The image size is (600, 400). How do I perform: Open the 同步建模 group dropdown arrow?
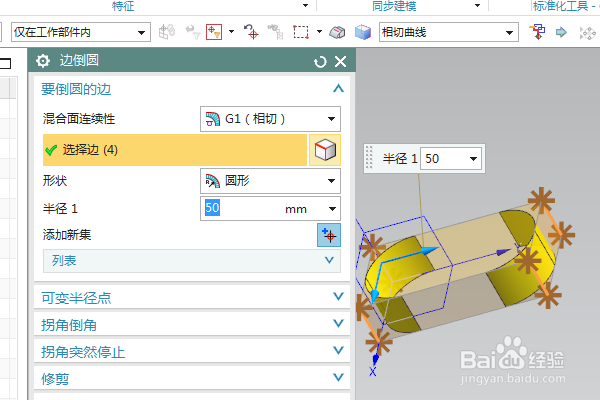point(477,5)
